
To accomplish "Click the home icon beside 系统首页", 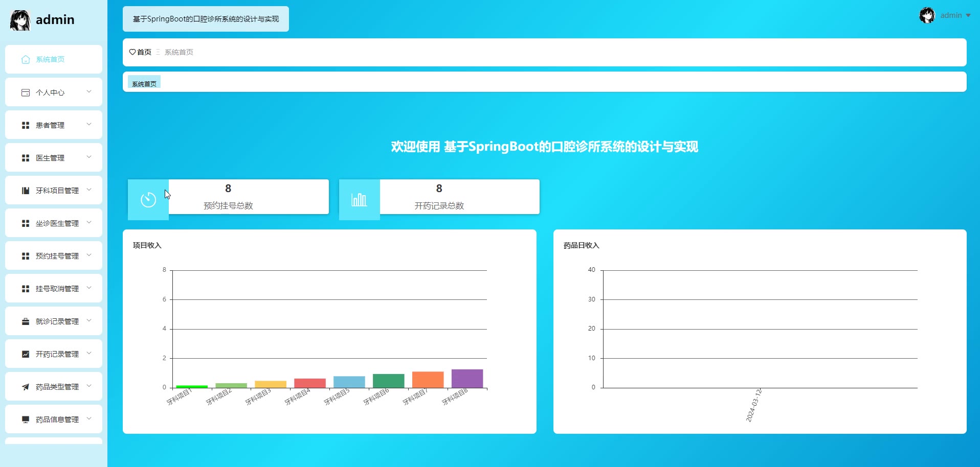I will (26, 59).
